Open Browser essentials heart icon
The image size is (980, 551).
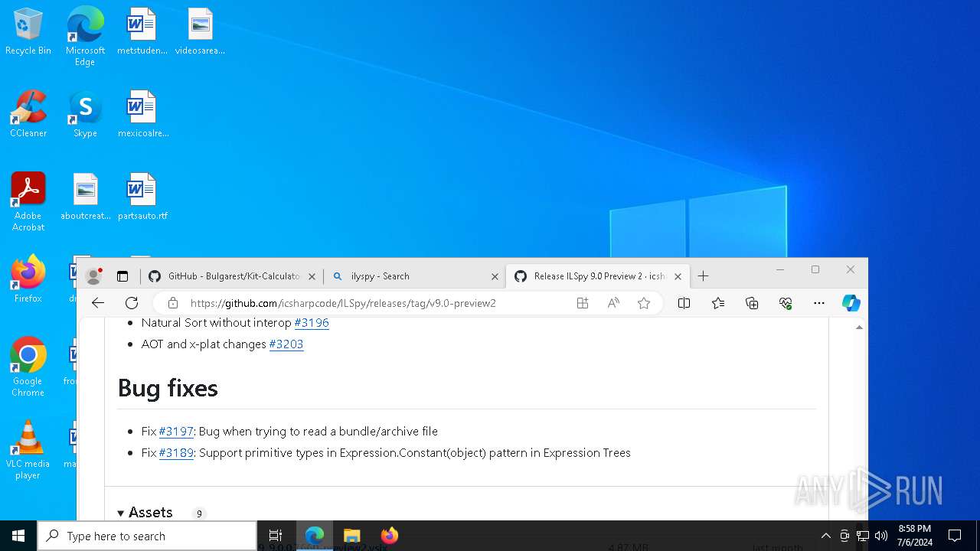[x=786, y=303]
